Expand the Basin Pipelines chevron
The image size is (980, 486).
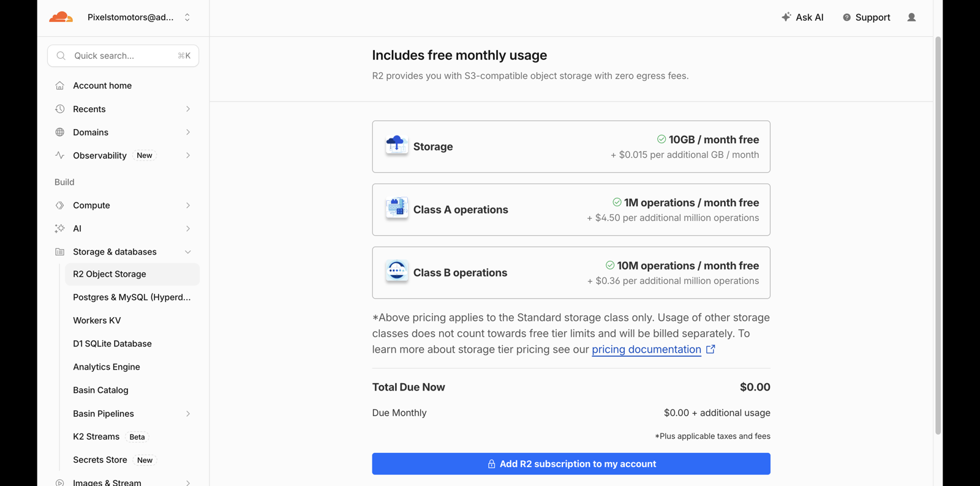[188, 414]
